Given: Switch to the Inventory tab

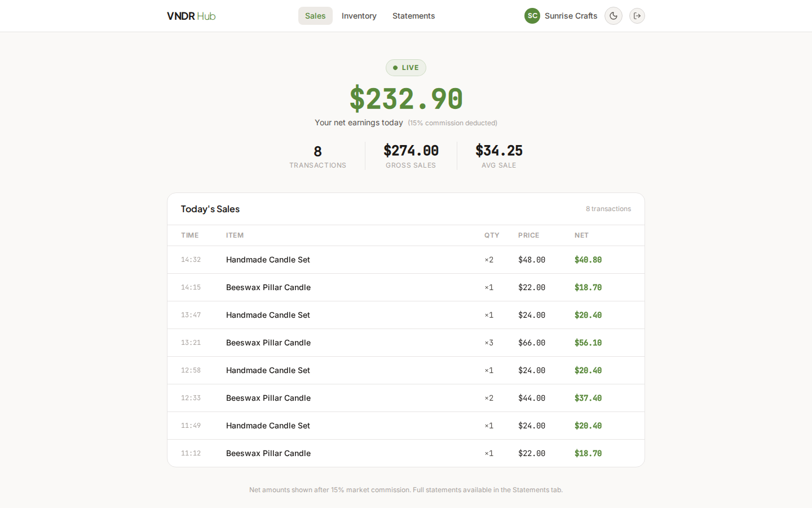Looking at the screenshot, I should click(359, 16).
